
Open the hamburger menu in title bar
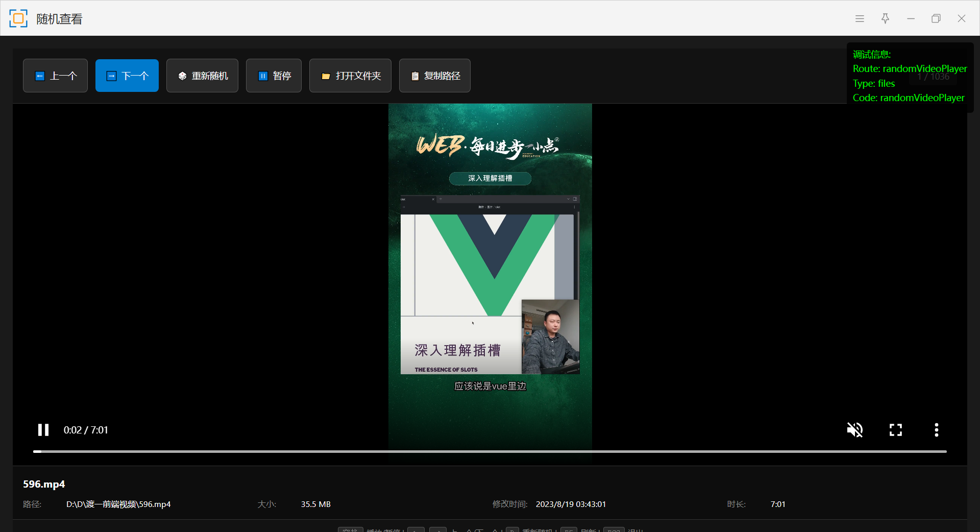coord(860,18)
